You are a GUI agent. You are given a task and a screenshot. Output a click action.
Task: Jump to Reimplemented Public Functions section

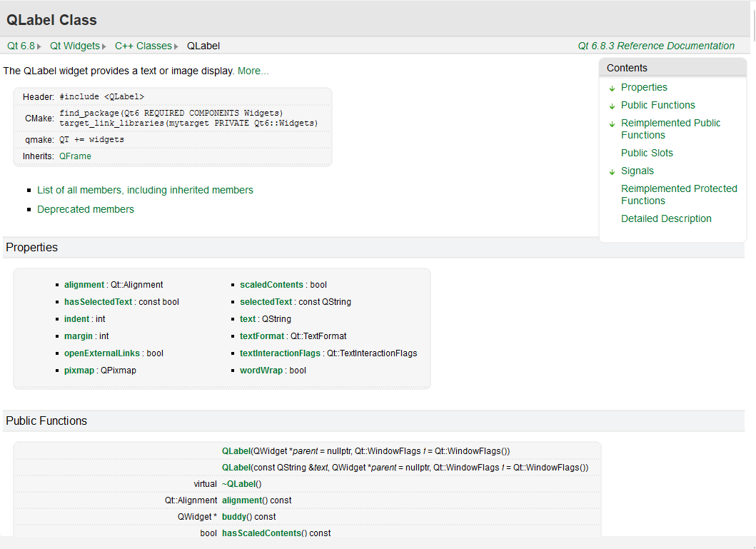[x=670, y=129]
